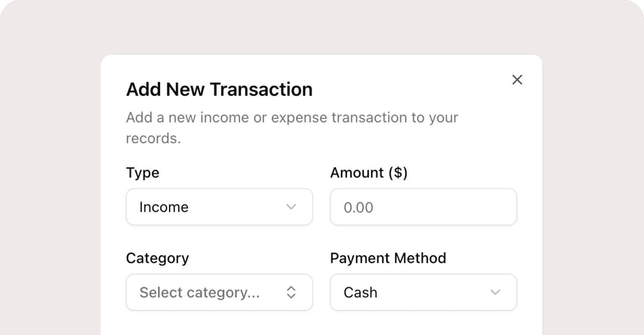Open the Select category combobox
Image resolution: width=644 pixels, height=335 pixels.
tap(219, 292)
